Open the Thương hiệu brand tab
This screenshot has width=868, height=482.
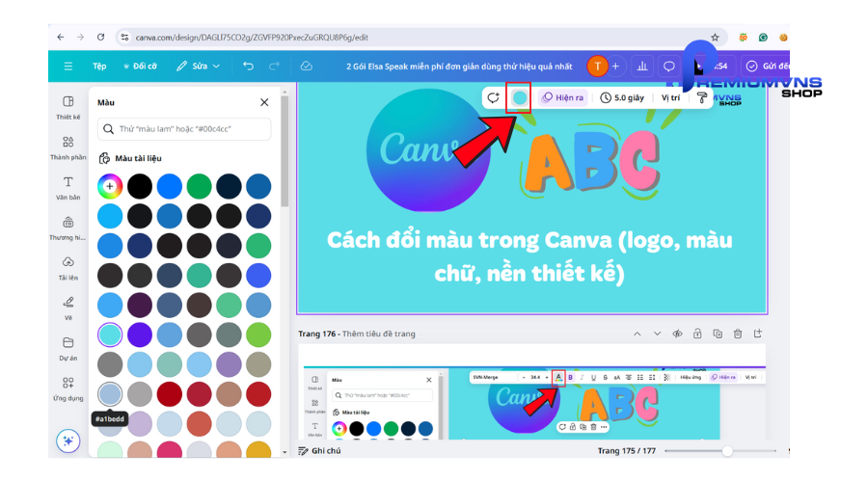pyautogui.click(x=68, y=228)
